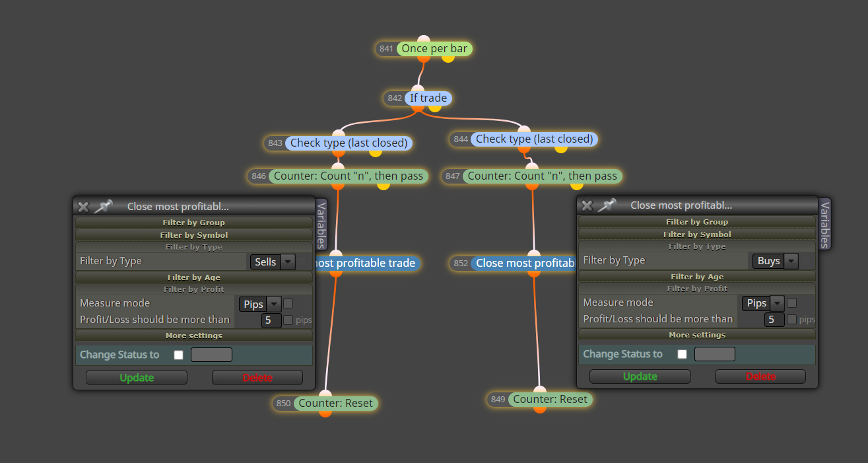868x463 pixels.
Task: Open Pips measure mode dropdown in Sells panel
Action: [x=260, y=304]
